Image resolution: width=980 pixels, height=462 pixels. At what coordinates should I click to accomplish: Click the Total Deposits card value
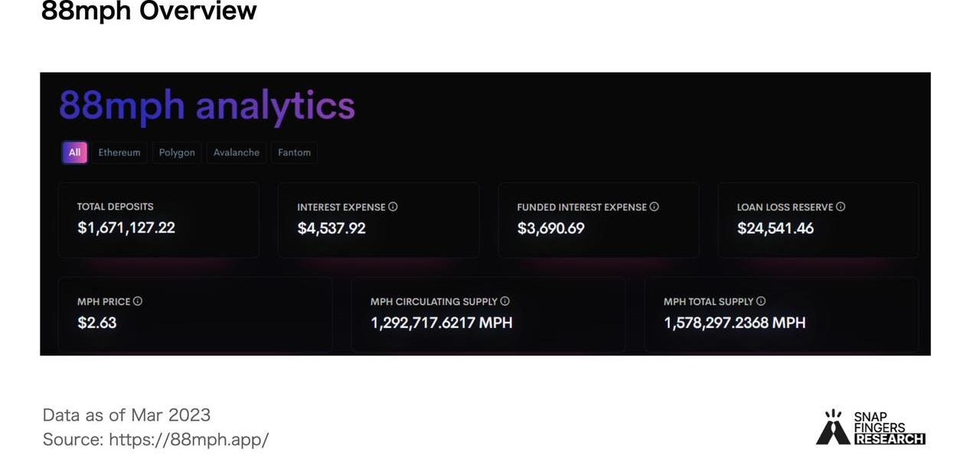click(x=126, y=228)
